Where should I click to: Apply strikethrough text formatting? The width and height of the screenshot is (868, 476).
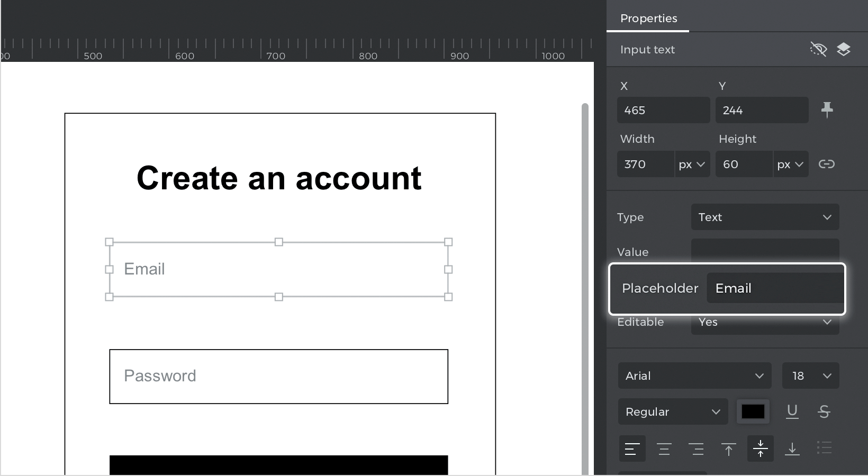click(x=824, y=411)
